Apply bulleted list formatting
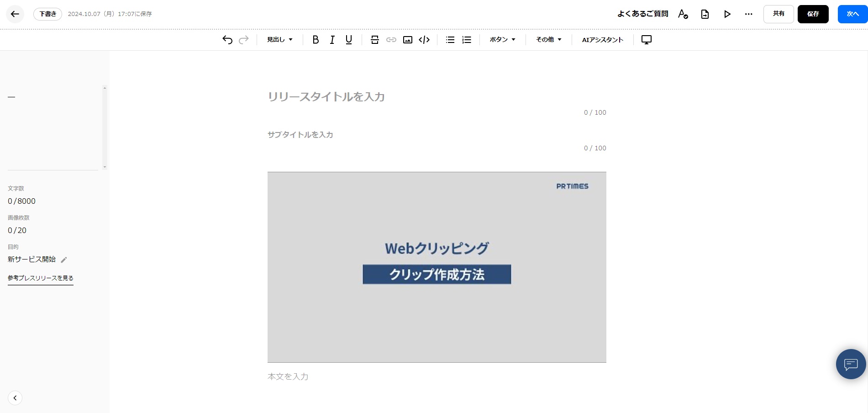The height and width of the screenshot is (413, 868). click(450, 40)
